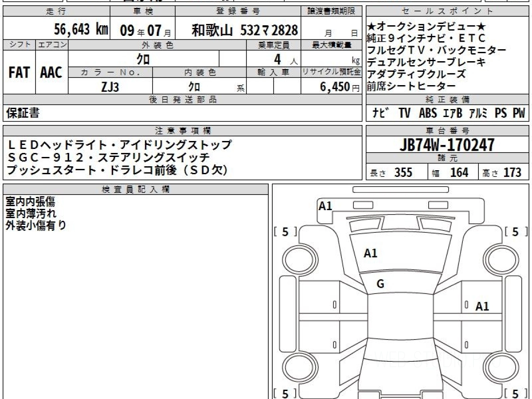
Task: Select the カラーNo. header
Action: (x=111, y=72)
